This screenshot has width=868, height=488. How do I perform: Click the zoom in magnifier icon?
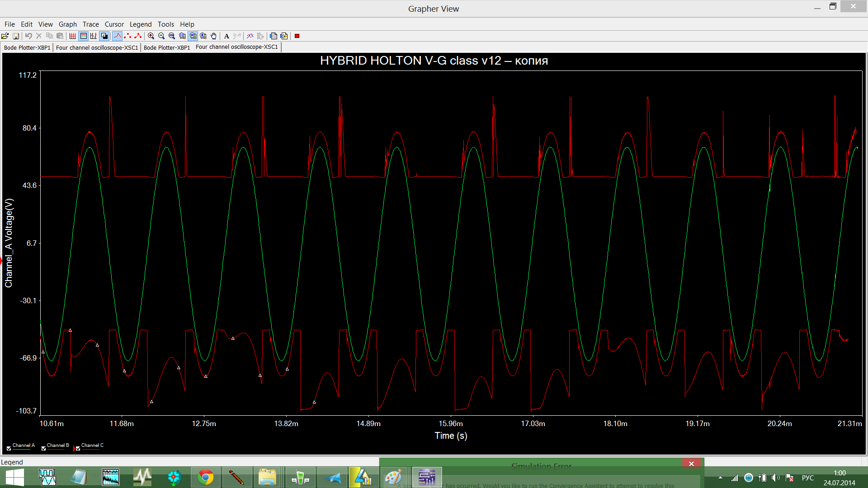(151, 36)
